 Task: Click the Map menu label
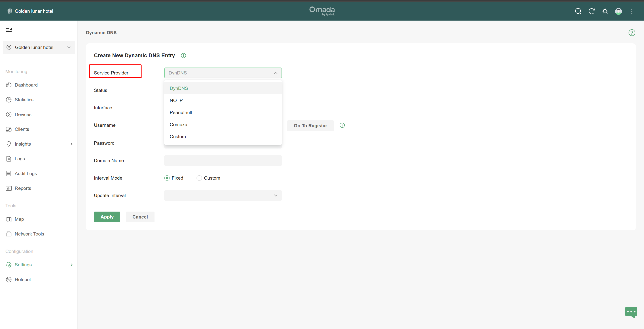[19, 219]
